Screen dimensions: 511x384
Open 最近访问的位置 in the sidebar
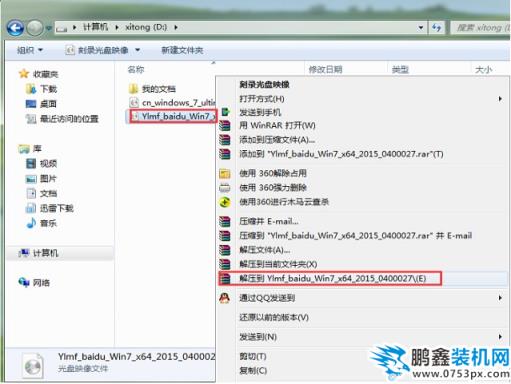tap(62, 119)
